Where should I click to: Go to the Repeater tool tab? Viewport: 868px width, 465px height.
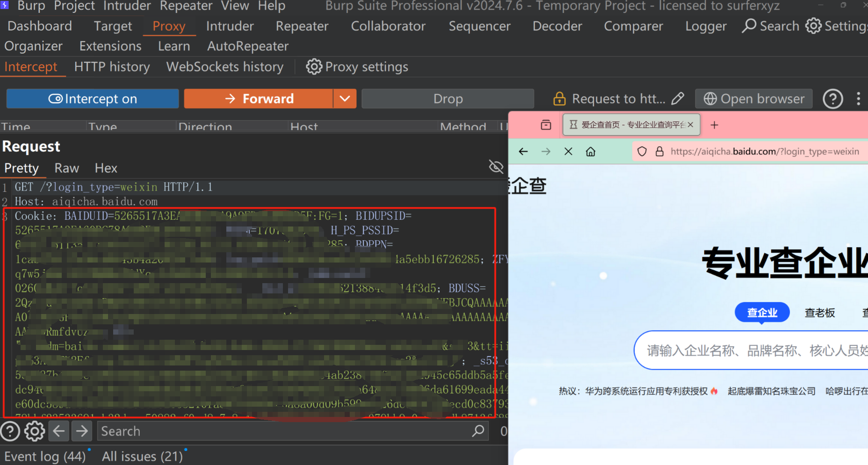(x=302, y=26)
